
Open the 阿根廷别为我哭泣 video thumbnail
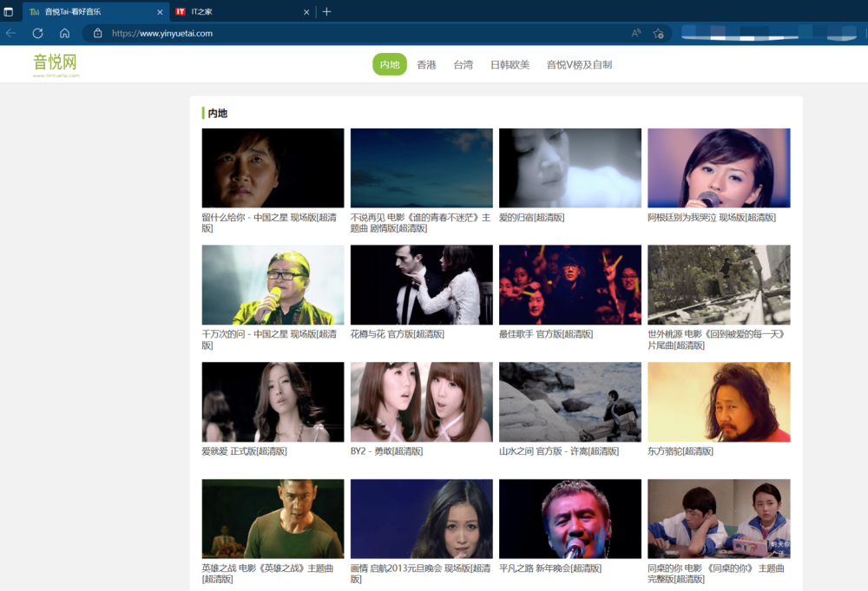pos(719,167)
